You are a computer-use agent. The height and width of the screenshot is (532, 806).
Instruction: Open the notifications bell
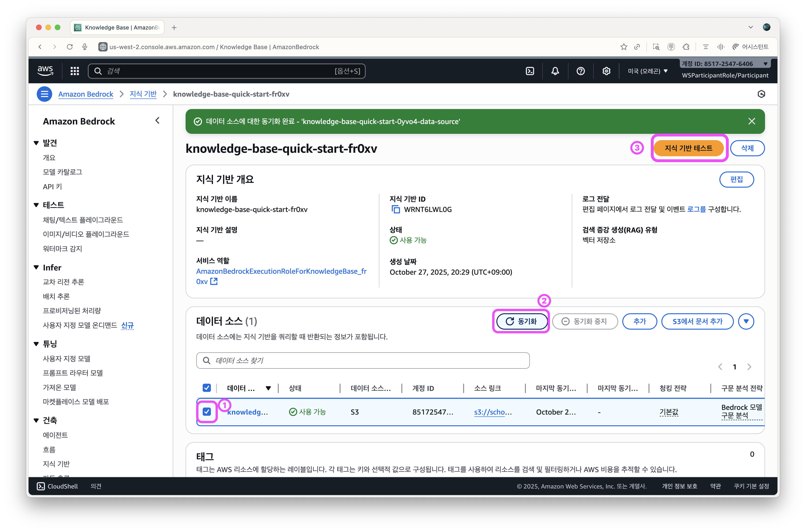tap(555, 71)
